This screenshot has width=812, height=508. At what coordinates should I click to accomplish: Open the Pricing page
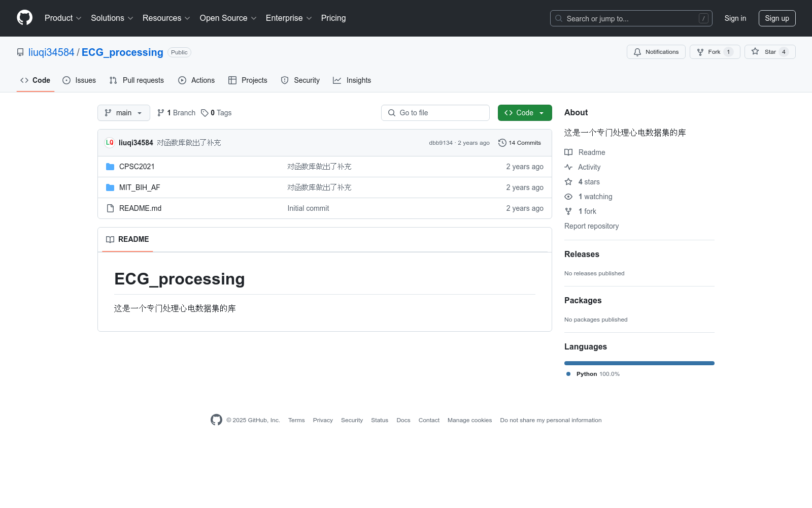[x=333, y=18]
